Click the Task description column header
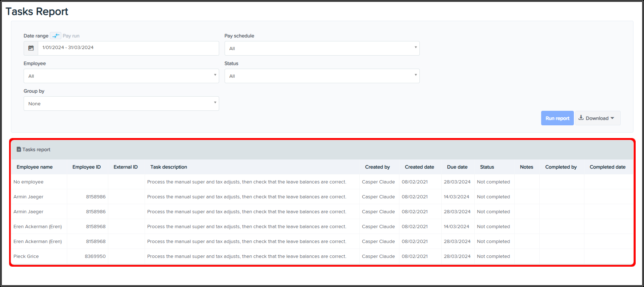The width and height of the screenshot is (644, 287). pos(169,167)
